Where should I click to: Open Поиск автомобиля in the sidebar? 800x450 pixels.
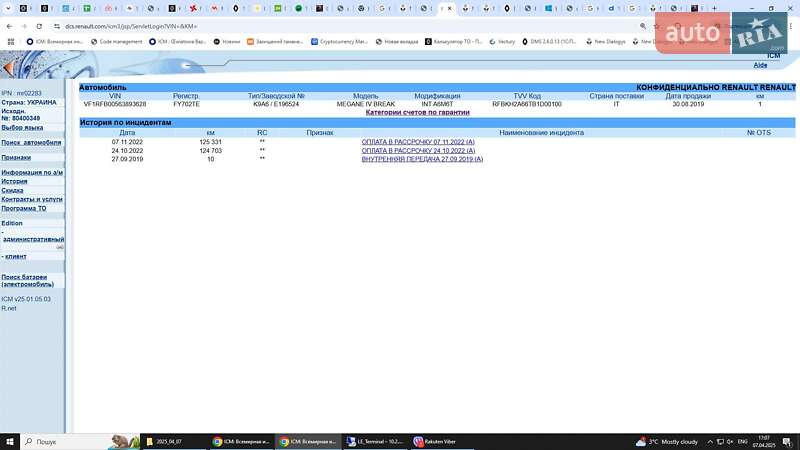[31, 142]
